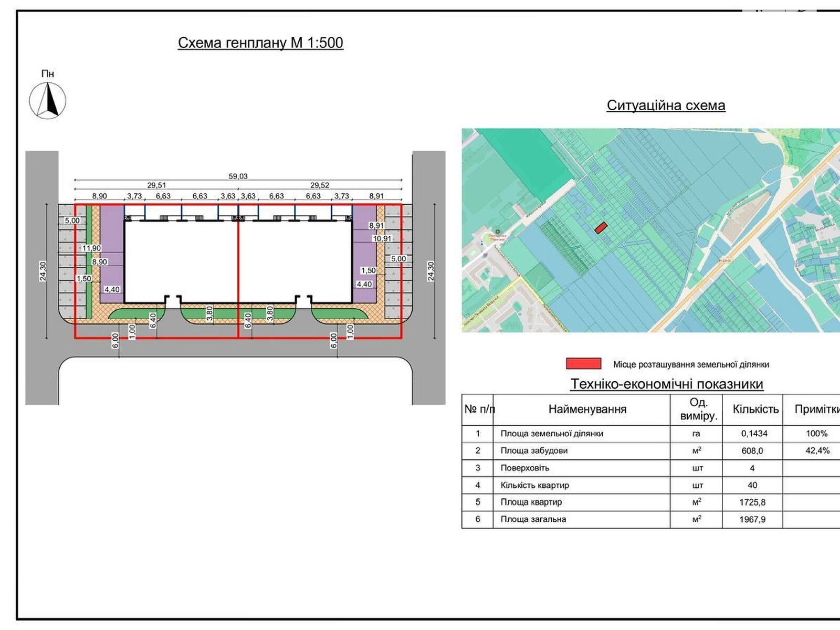Select the row 'Площа забудови'
The image size is (840, 630).
coord(651,450)
